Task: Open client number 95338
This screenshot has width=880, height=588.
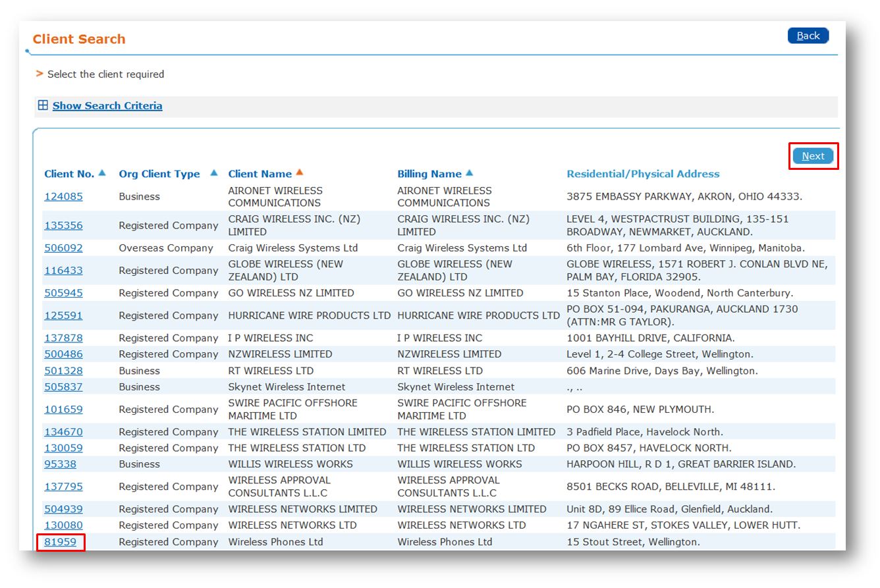Action: tap(60, 464)
